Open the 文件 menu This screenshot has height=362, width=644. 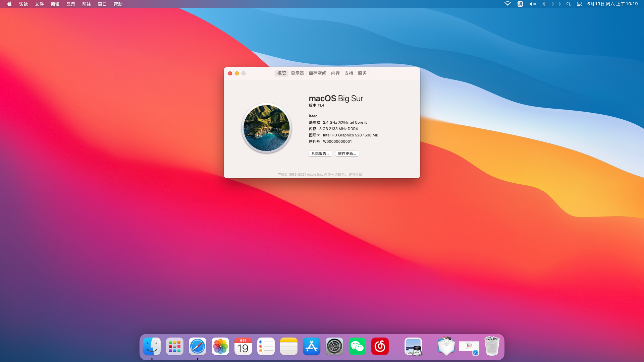[x=39, y=4]
